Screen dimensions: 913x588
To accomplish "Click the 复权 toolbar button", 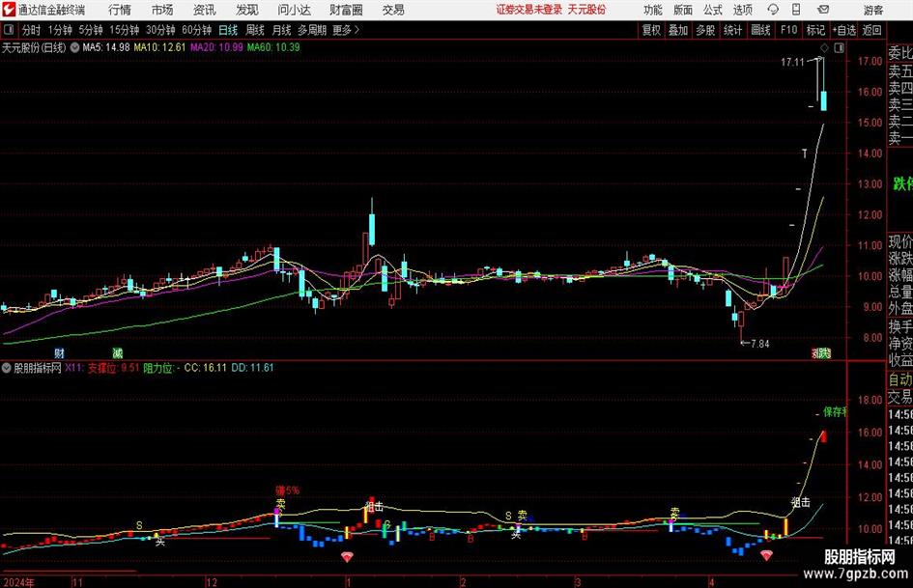I will [651, 30].
